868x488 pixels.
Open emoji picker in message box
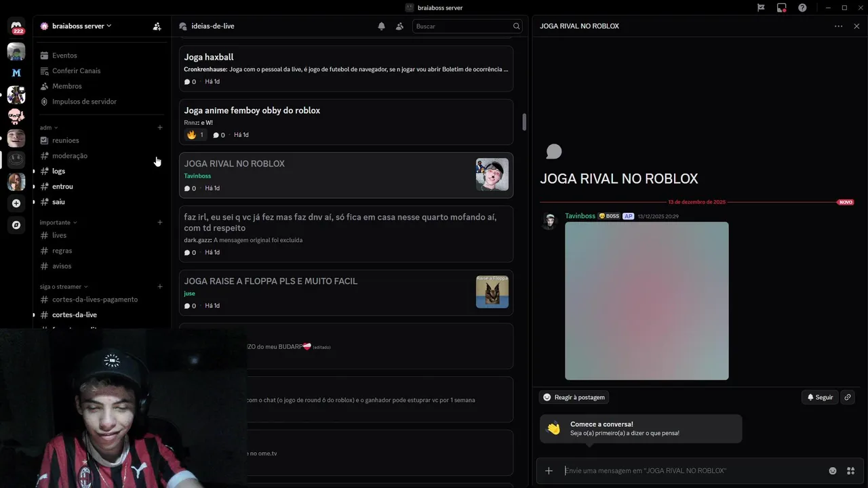tap(833, 470)
